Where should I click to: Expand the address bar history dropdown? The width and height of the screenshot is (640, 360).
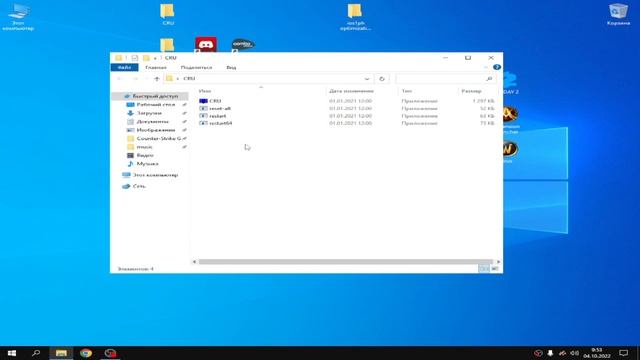tap(367, 79)
